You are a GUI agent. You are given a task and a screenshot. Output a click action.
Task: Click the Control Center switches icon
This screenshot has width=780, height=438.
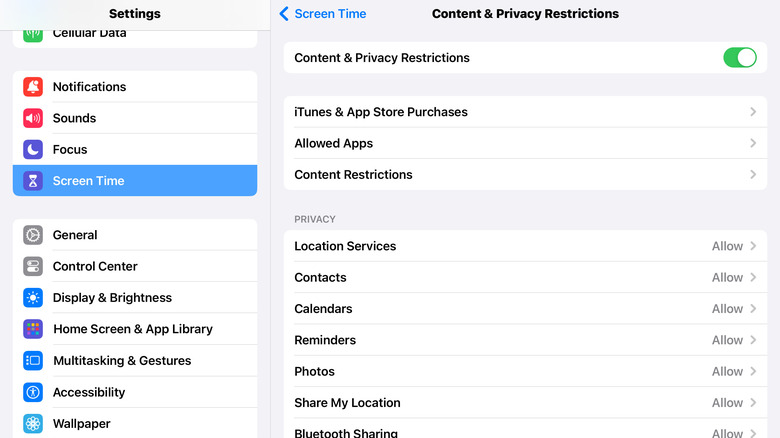(33, 266)
